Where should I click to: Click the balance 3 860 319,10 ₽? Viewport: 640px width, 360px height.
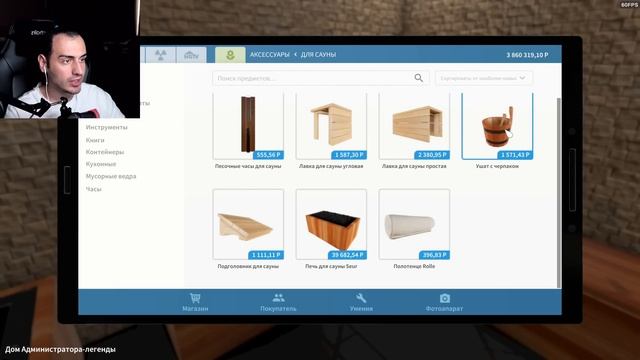click(x=527, y=55)
